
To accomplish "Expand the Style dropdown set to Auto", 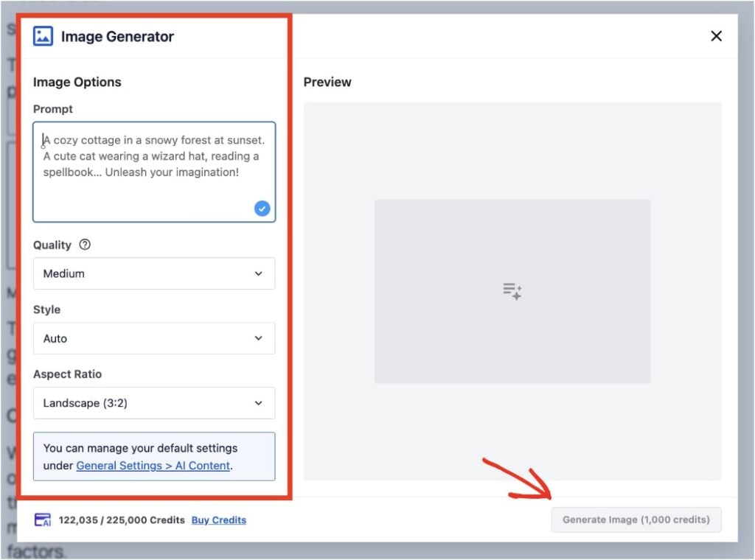I will [x=153, y=338].
